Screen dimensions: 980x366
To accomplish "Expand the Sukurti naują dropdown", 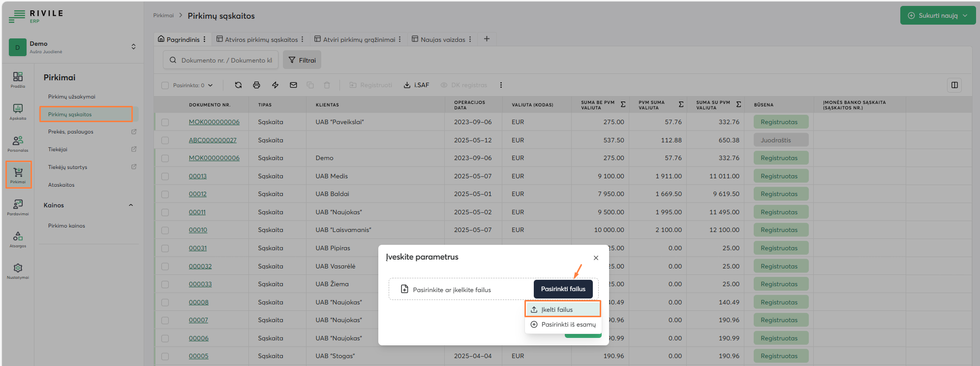I will pyautogui.click(x=965, y=15).
